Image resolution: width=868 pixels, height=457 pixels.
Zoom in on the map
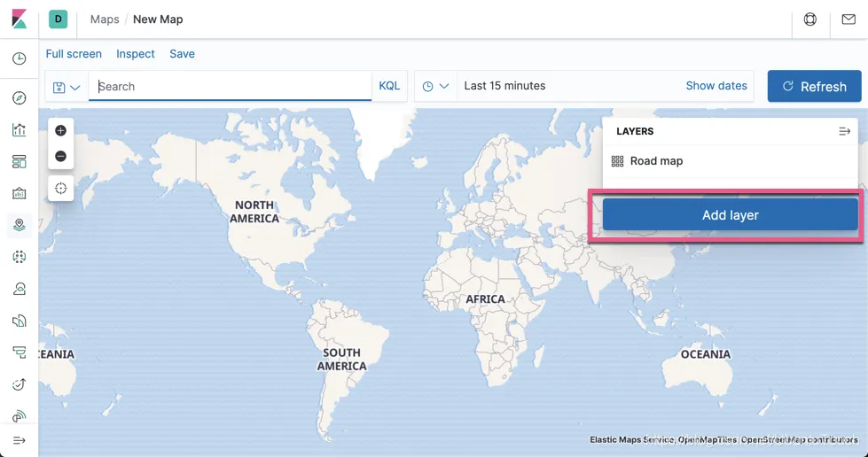point(61,130)
